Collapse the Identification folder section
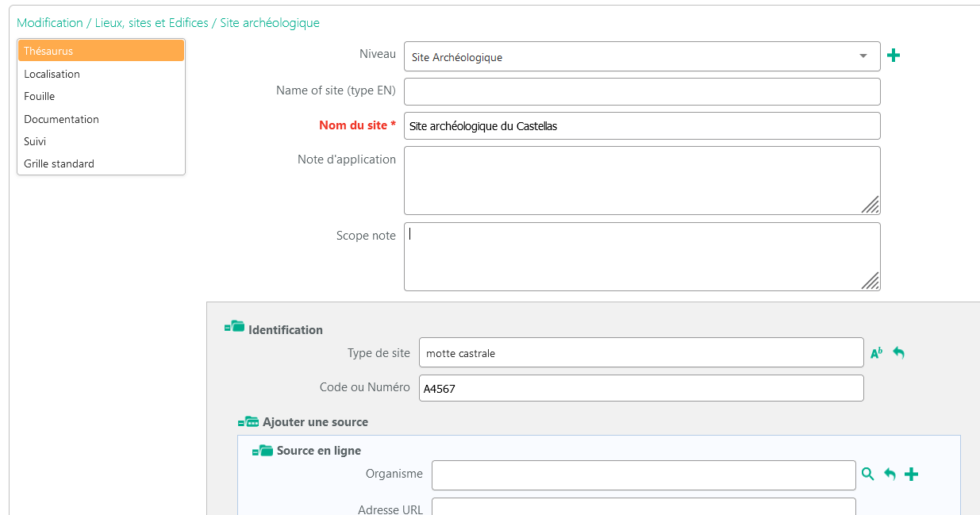The width and height of the screenshot is (980, 515). (x=234, y=329)
